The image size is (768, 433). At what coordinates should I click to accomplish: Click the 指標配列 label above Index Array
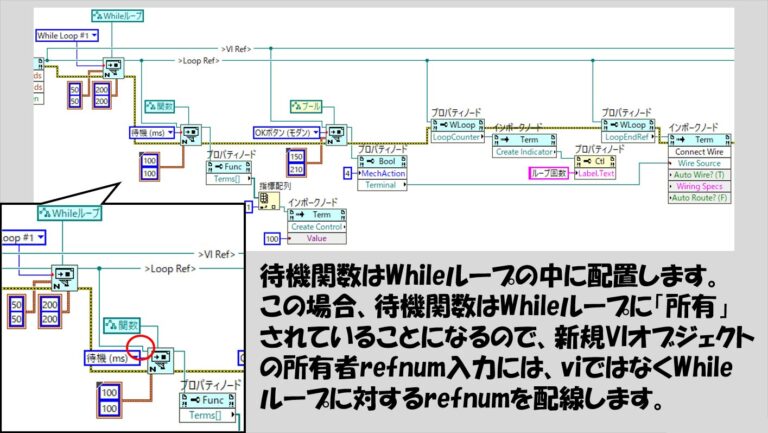(x=275, y=186)
